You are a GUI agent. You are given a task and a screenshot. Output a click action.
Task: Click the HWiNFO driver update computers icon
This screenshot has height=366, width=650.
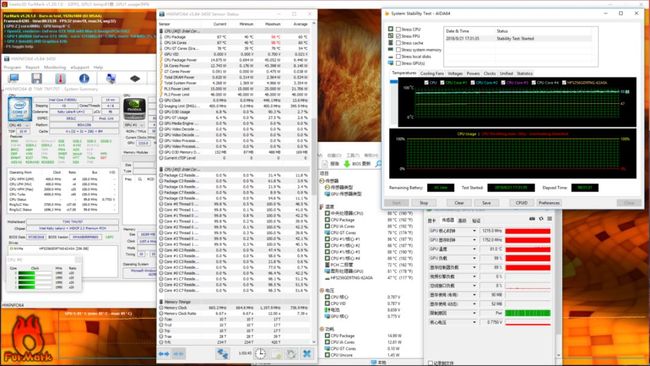(x=111, y=78)
